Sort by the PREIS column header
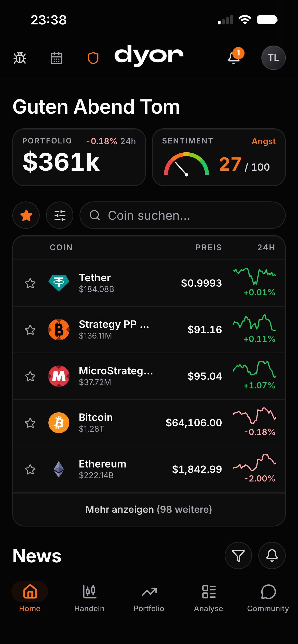This screenshot has height=644, width=298. point(209,247)
